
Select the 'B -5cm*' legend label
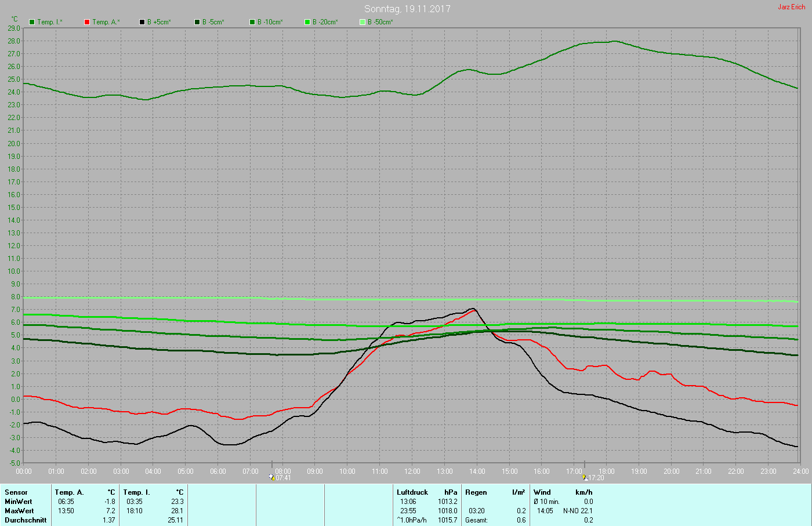coord(213,22)
